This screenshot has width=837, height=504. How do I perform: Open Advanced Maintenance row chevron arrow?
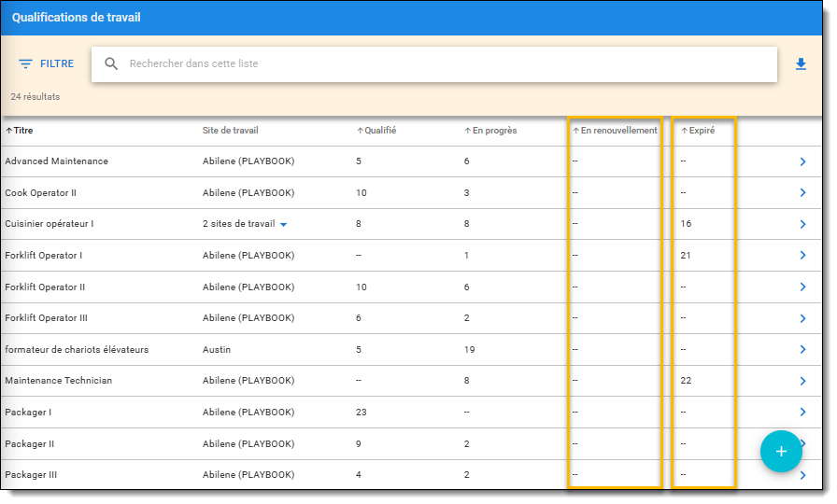point(802,161)
